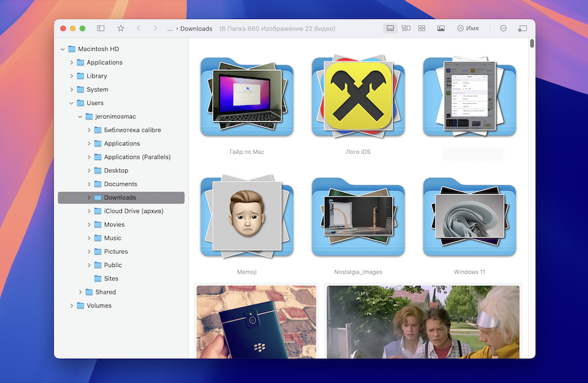Click the Back to the Future photo thumbnail
Viewport: 588px width, 383px height.
(x=422, y=323)
